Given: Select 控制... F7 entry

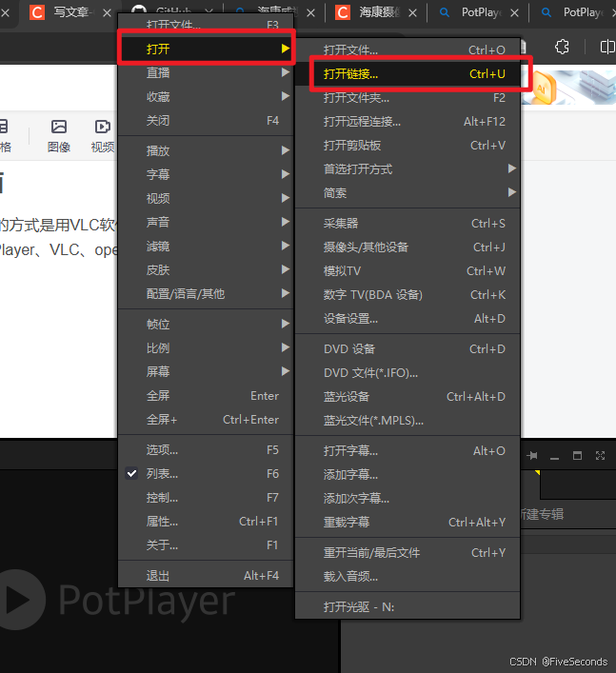Looking at the screenshot, I should [206, 498].
